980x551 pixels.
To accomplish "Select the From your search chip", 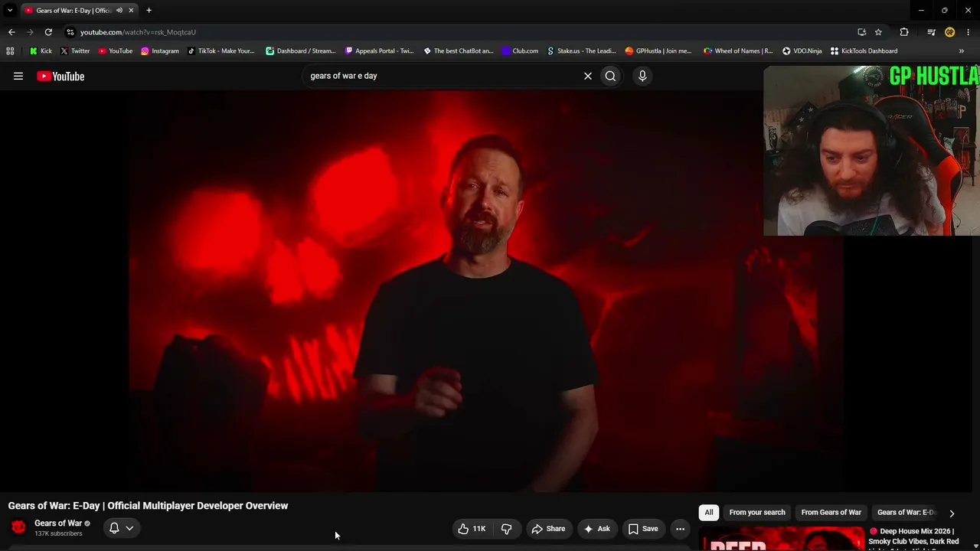I will point(757,513).
